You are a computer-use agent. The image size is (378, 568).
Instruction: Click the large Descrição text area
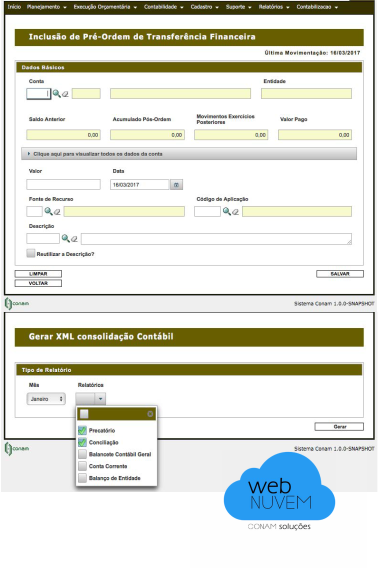click(216, 239)
